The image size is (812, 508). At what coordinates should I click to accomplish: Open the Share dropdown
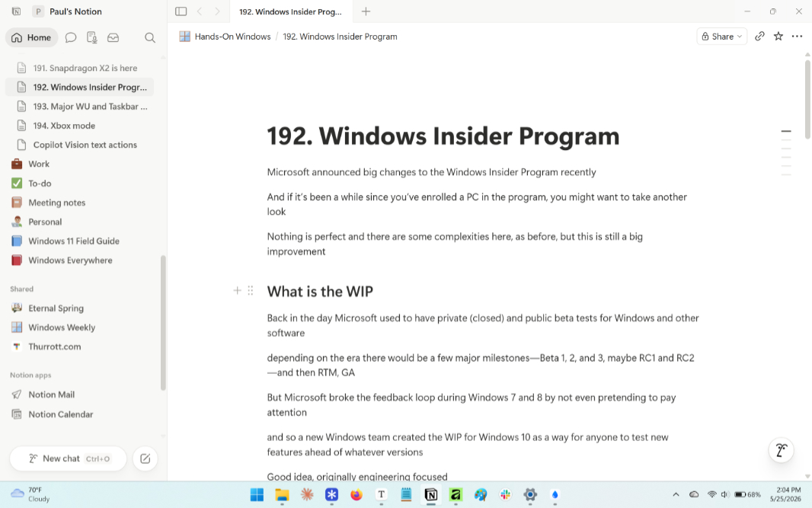point(722,37)
